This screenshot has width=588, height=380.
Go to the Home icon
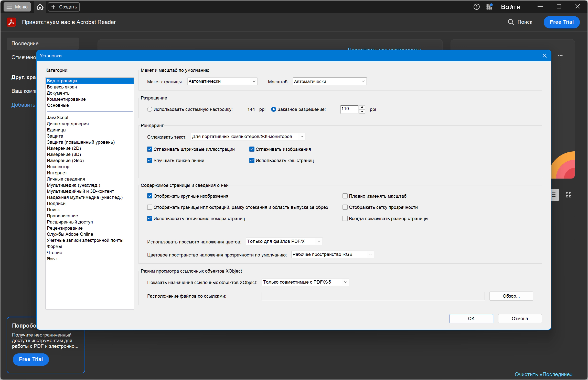[40, 7]
